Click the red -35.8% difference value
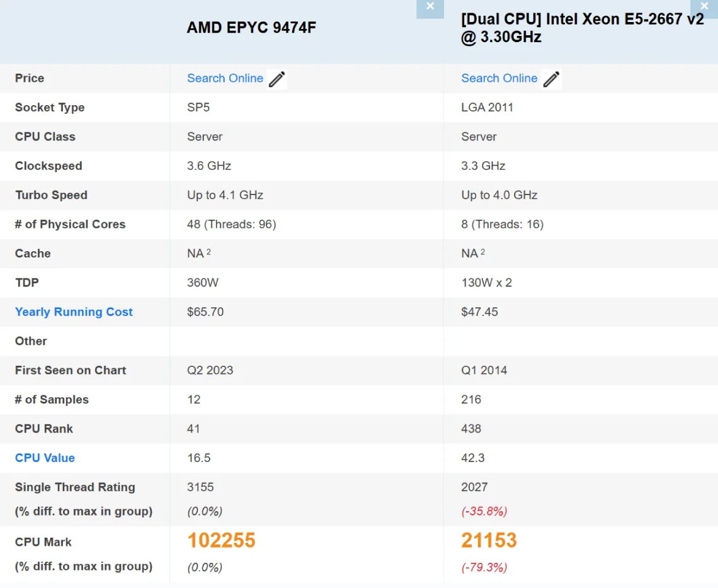Viewport: 718px width, 588px height. tap(484, 511)
